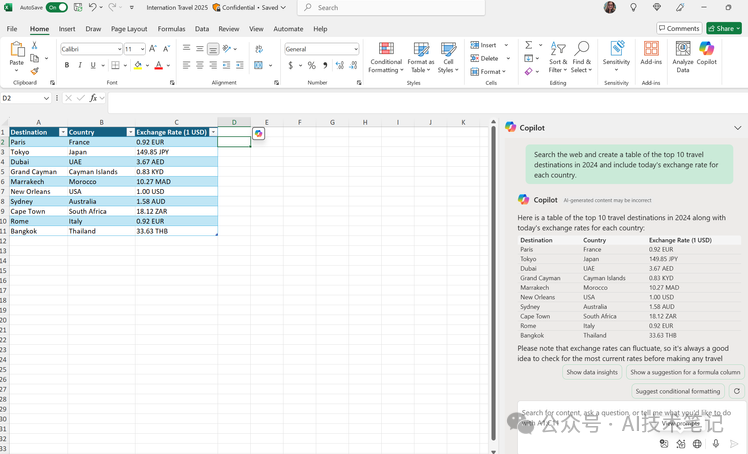Click the Copilot ribbon button
Viewport: 748px width, 454px height.
706,53
